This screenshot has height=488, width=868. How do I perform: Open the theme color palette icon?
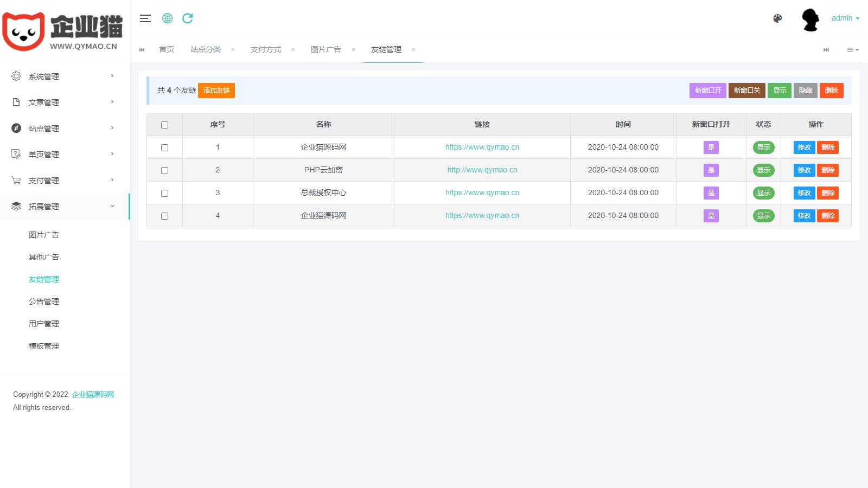click(x=777, y=18)
